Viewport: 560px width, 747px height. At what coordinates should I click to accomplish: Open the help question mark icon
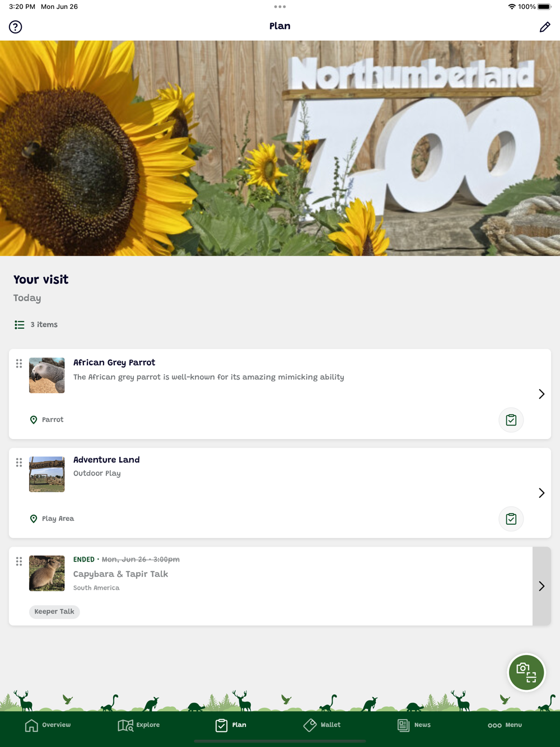click(x=15, y=27)
